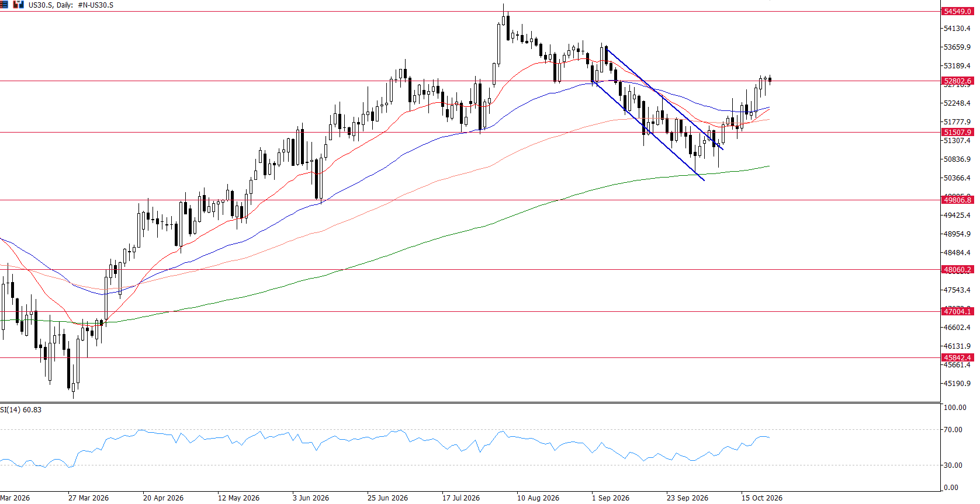The image size is (980, 504).
Task: Select the 54549.0 red price label
Action: pyautogui.click(x=957, y=12)
